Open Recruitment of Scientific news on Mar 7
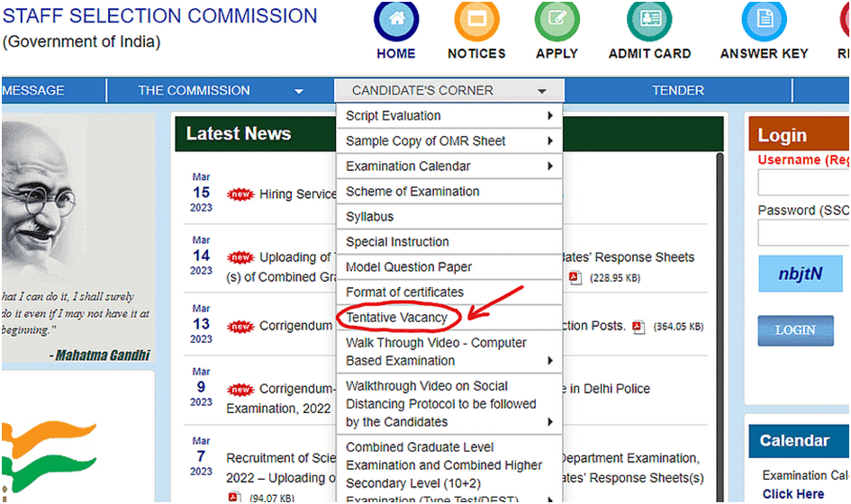This screenshot has width=851, height=504. (281, 458)
